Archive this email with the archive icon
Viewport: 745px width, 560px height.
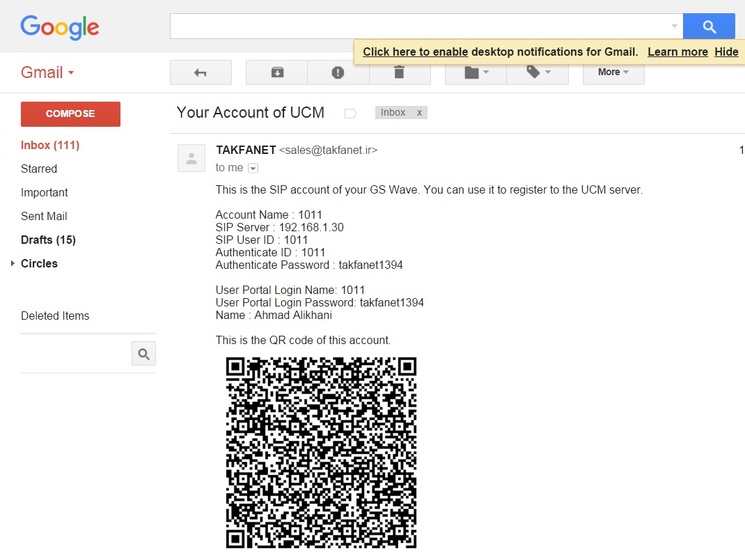277,72
